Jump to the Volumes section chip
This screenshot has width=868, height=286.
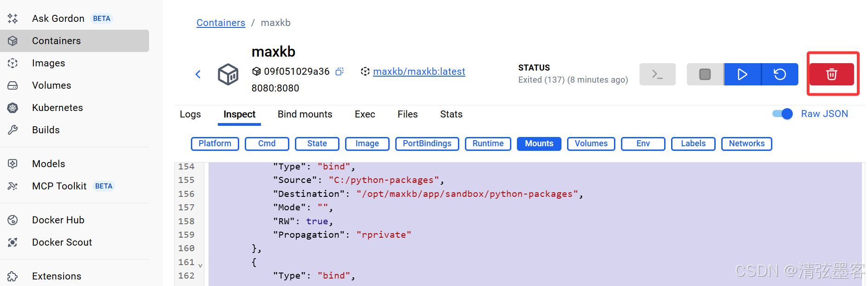591,144
